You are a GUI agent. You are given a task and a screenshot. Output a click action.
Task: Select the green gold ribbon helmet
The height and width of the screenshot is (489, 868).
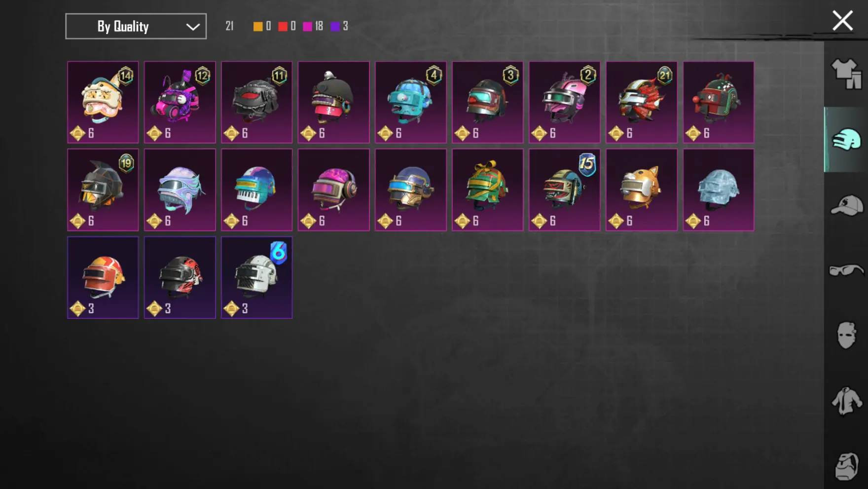click(488, 190)
